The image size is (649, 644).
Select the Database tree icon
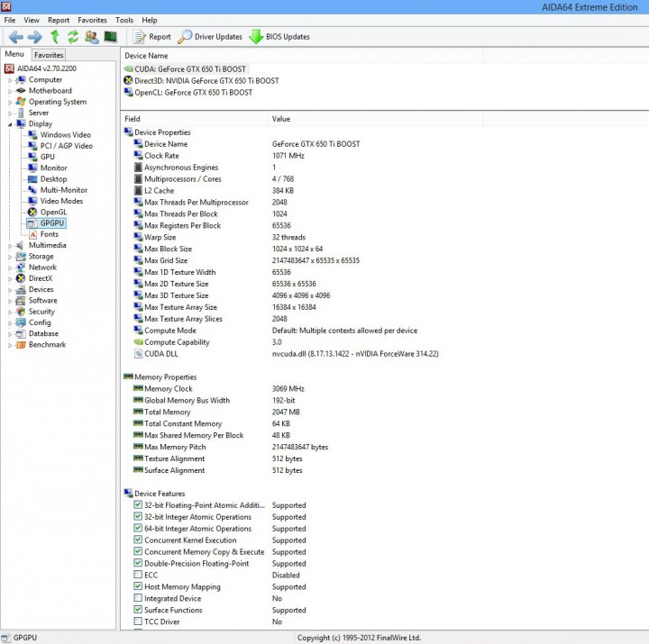(x=21, y=333)
